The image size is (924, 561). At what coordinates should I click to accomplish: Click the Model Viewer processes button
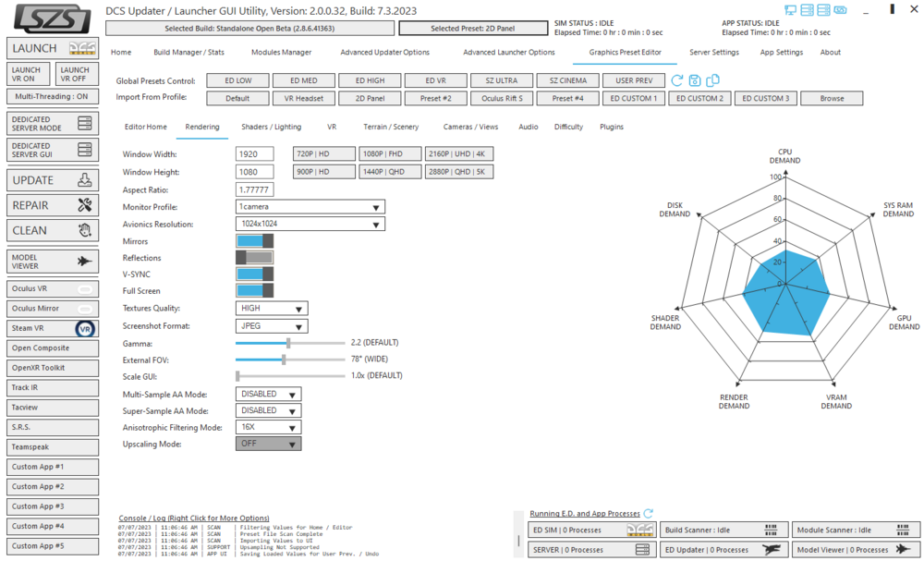coord(856,550)
